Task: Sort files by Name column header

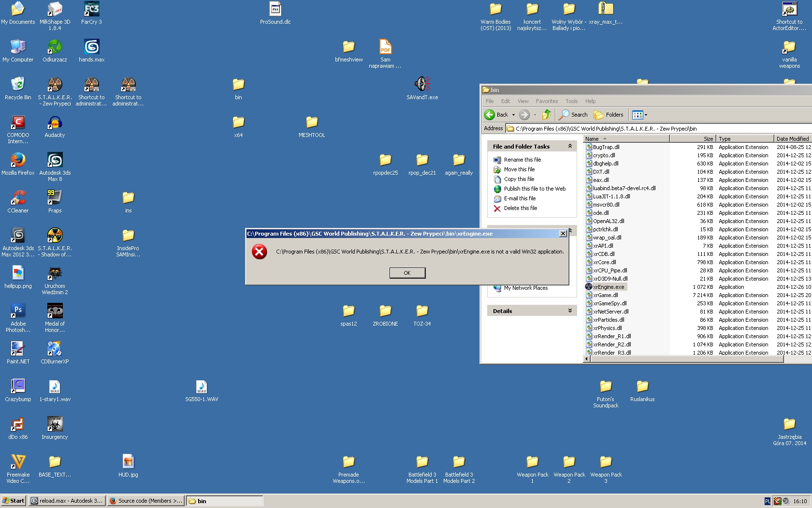Action: pos(626,139)
